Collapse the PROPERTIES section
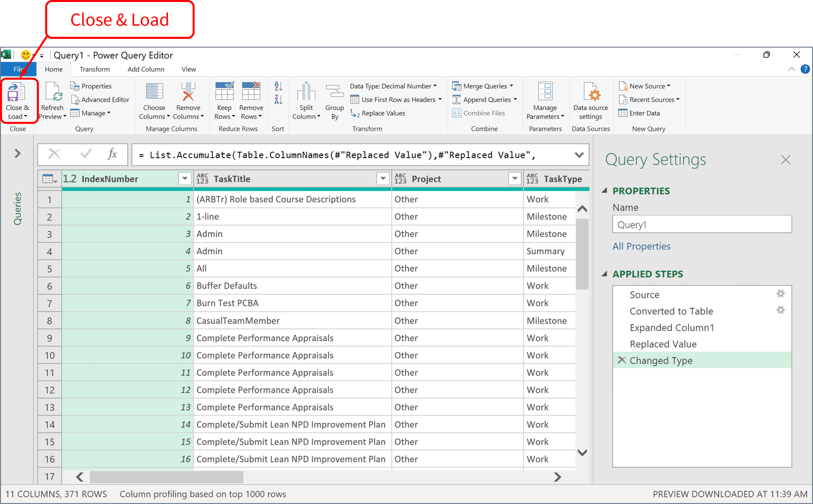Image resolution: width=813 pixels, height=504 pixels. tap(604, 190)
